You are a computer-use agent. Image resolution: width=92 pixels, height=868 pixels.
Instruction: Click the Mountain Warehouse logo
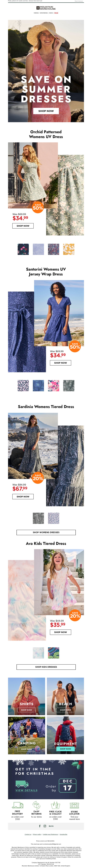tap(46, 8)
